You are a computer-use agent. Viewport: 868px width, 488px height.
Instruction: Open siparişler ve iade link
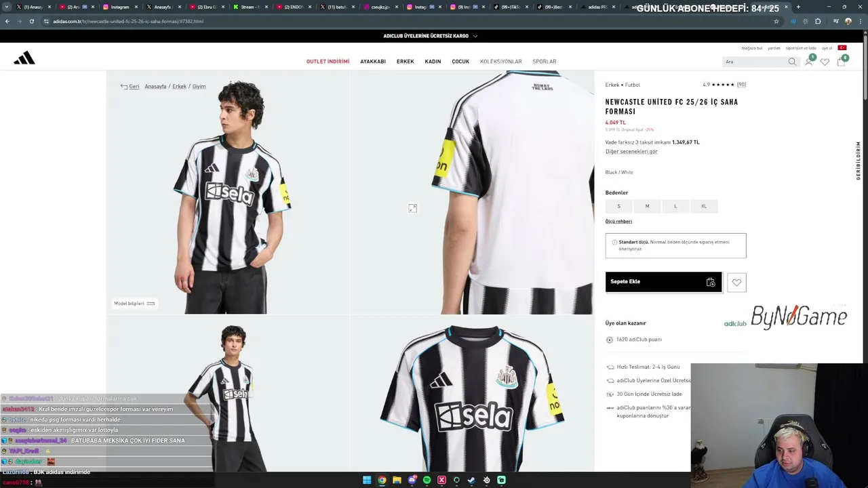click(801, 48)
